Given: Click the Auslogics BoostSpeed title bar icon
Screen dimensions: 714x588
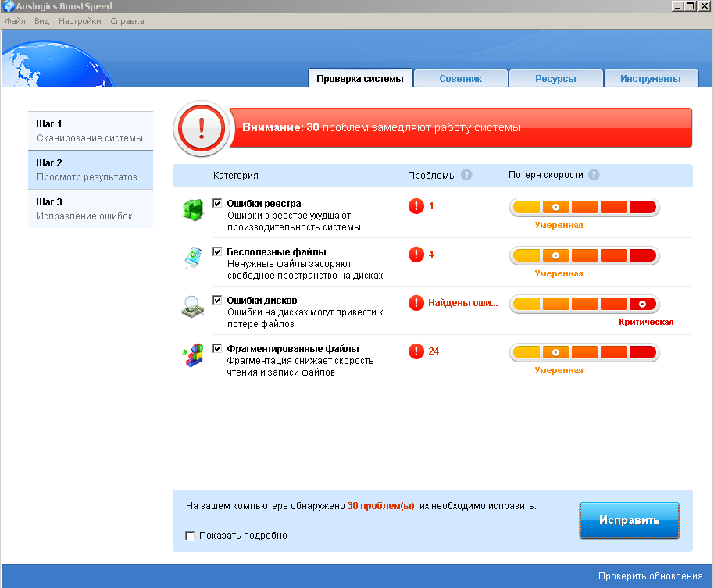Looking at the screenshot, I should pyautogui.click(x=8, y=6).
